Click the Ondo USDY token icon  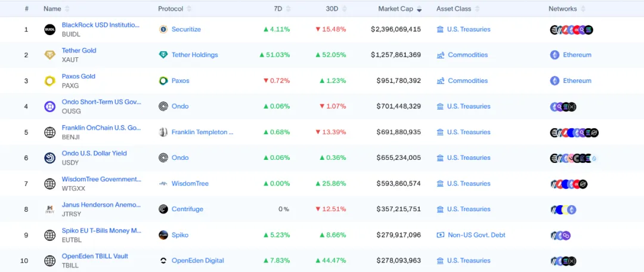(x=50, y=158)
